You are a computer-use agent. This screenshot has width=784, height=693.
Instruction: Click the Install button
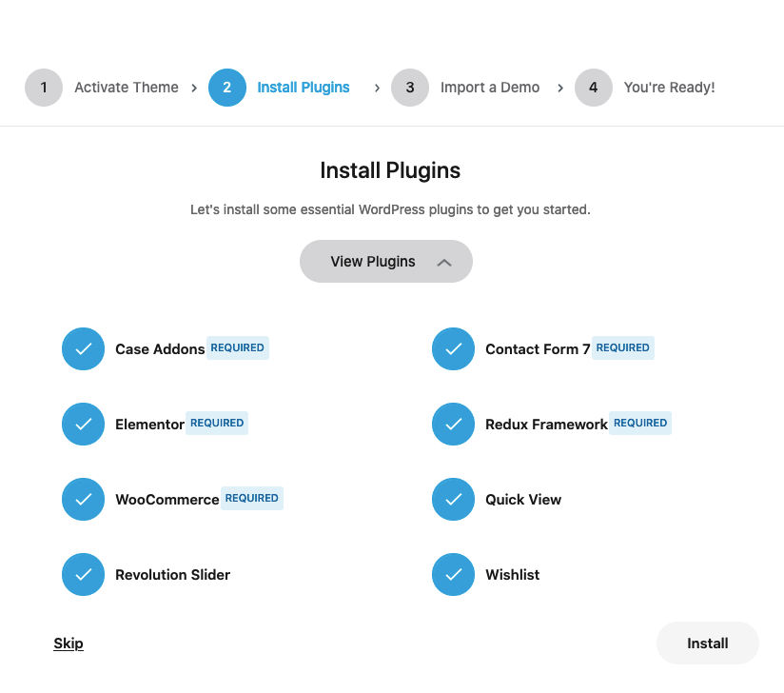click(x=708, y=643)
